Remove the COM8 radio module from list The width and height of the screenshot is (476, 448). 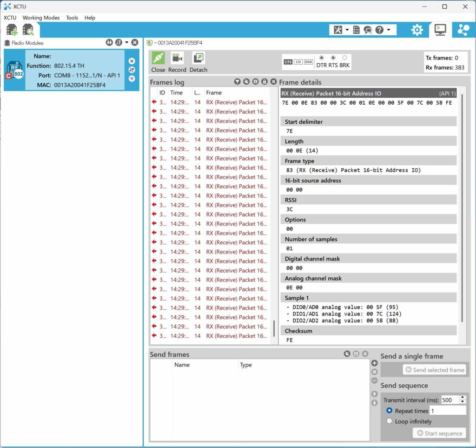coord(132,61)
